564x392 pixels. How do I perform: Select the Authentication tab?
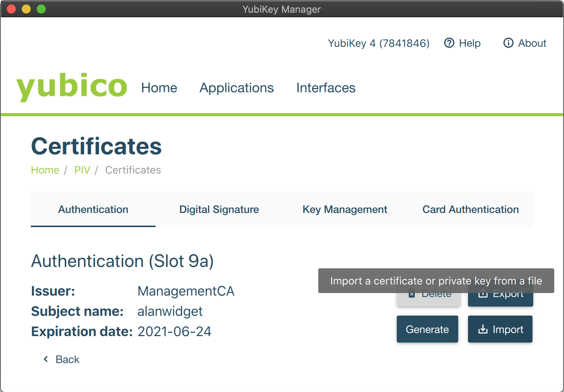(93, 209)
